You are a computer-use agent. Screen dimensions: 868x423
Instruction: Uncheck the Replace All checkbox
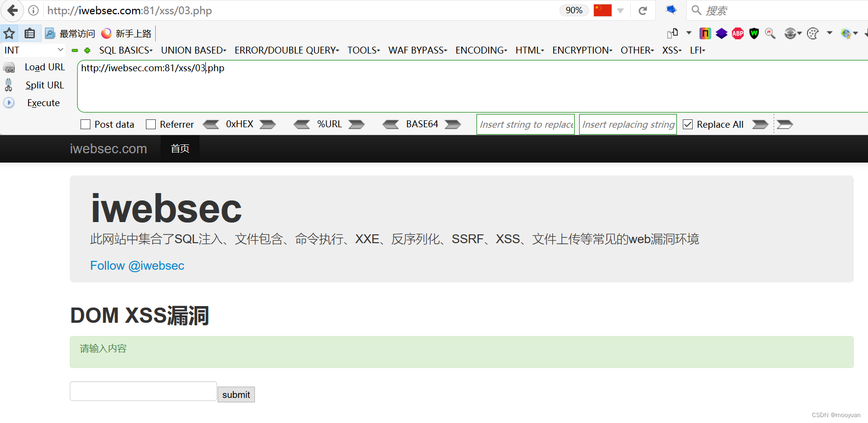[688, 124]
